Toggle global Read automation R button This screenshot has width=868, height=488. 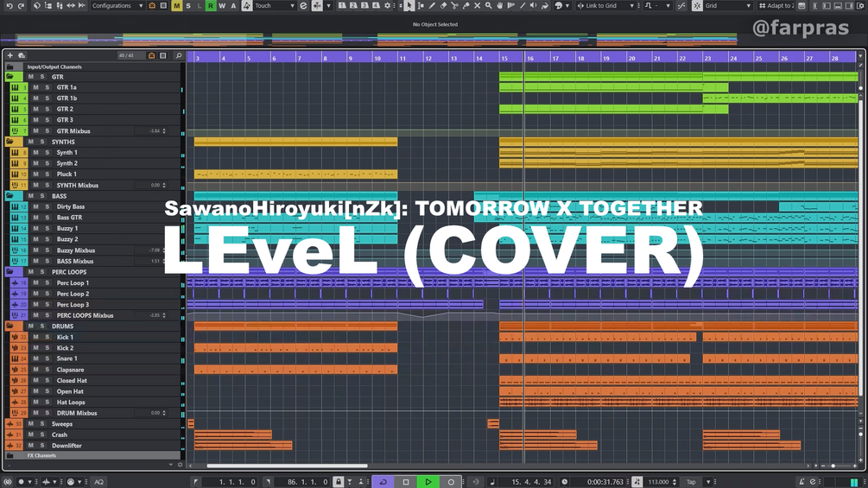[x=211, y=5]
